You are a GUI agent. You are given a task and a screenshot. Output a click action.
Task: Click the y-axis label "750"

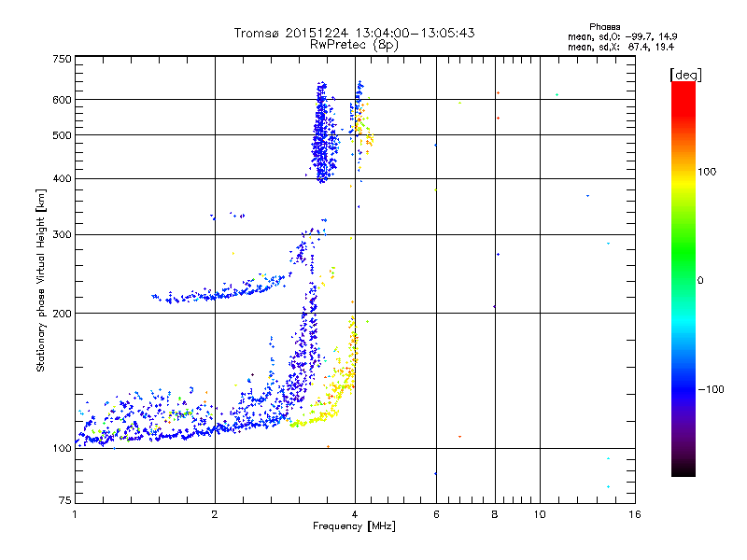(x=62, y=59)
